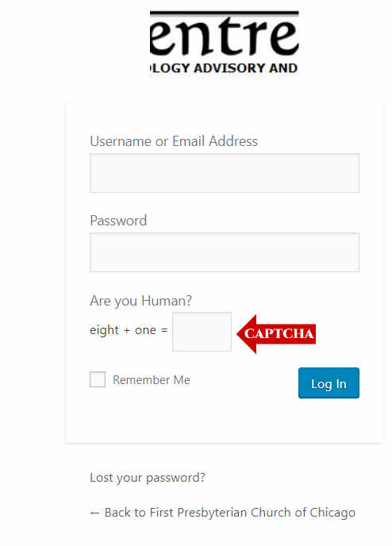Click the word eight in the captcha
Viewport: 392px width, 546px height.
click(105, 330)
